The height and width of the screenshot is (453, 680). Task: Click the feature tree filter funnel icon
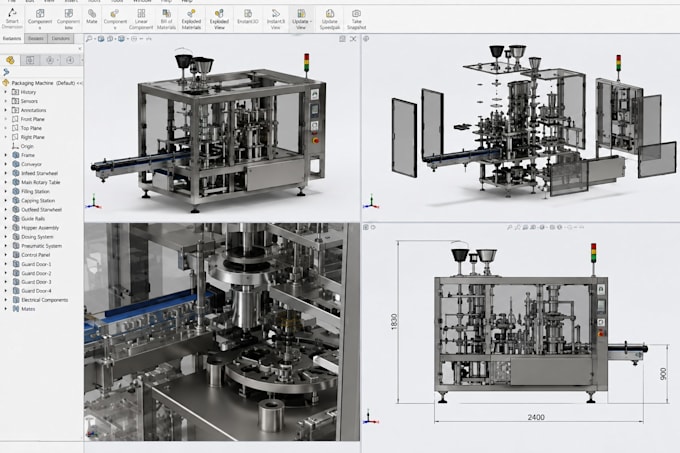click(6, 72)
